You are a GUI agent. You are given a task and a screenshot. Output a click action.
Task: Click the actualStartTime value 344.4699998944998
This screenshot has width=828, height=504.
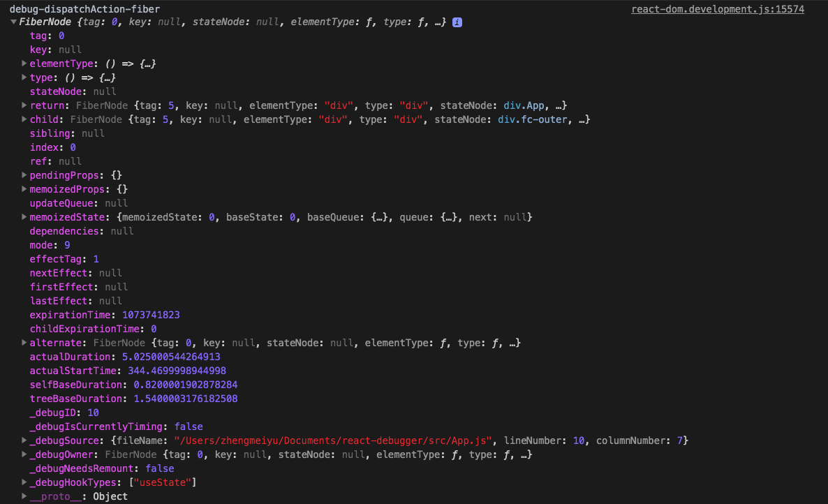177,371
